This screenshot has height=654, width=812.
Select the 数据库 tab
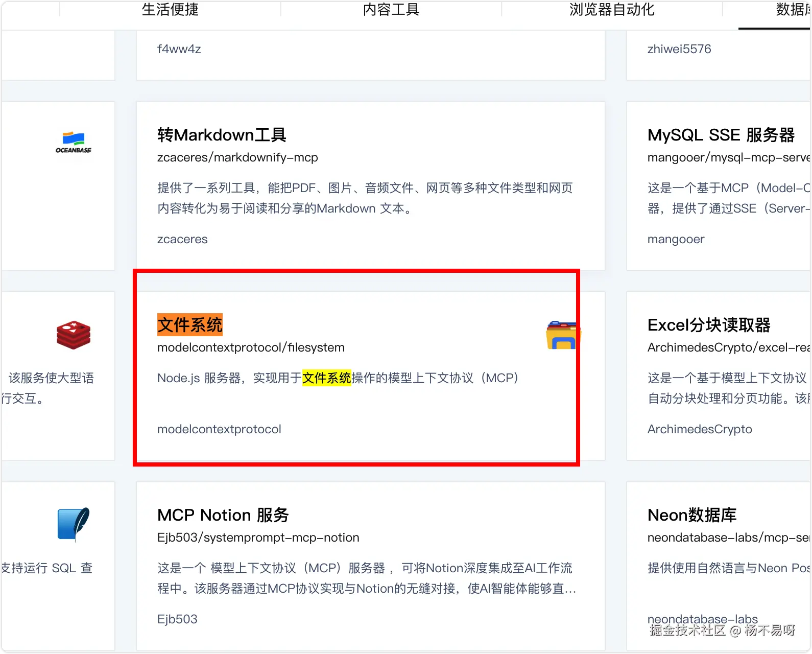(x=793, y=9)
